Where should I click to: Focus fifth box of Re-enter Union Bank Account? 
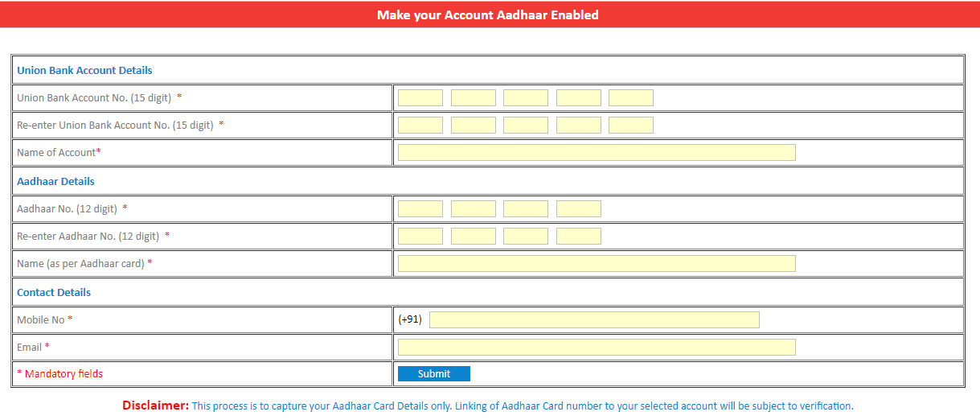(630, 126)
